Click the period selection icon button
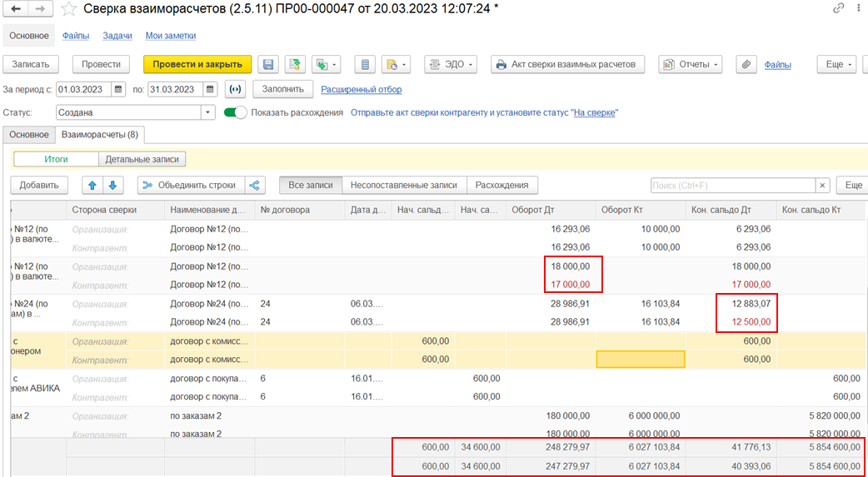 click(237, 89)
